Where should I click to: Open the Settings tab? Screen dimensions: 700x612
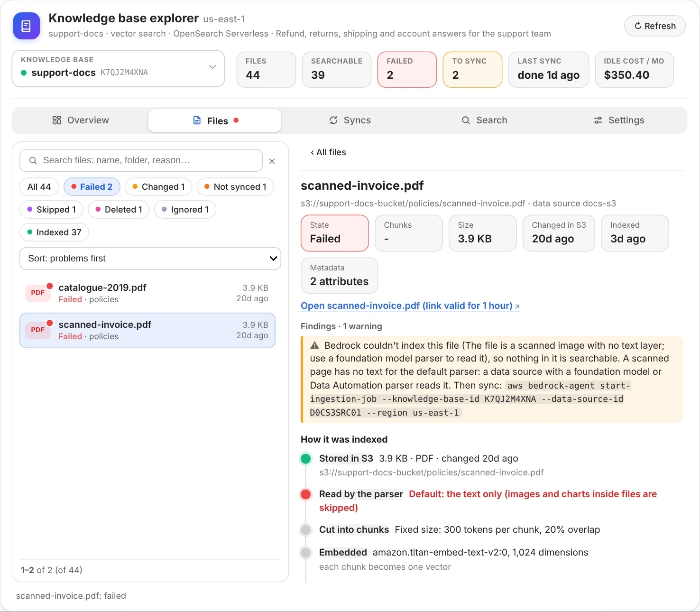[619, 120]
